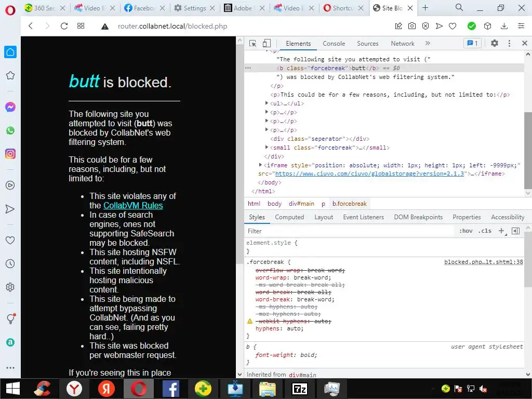
Task: Open the Event Listeners tab
Action: point(363,217)
